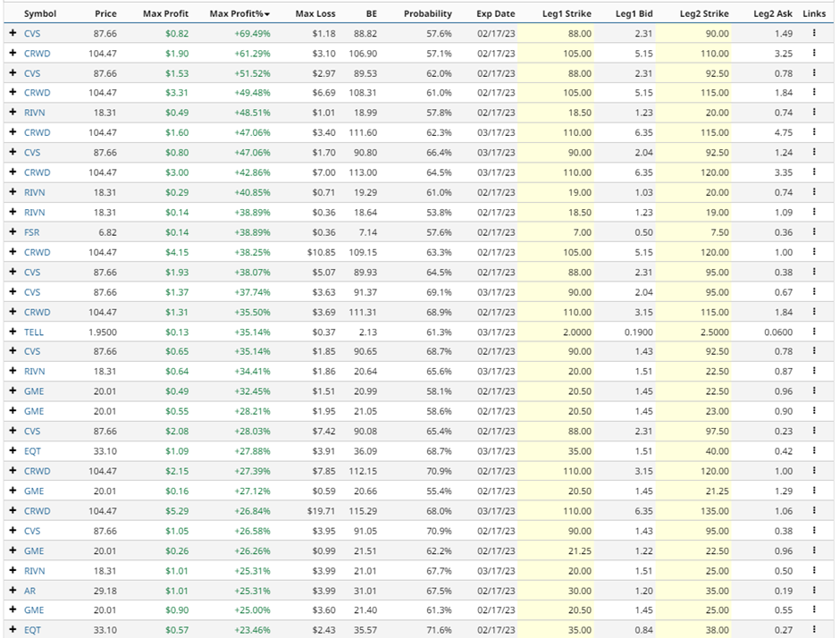Sort by the Exp Date column header
The height and width of the screenshot is (638, 840).
(496, 13)
